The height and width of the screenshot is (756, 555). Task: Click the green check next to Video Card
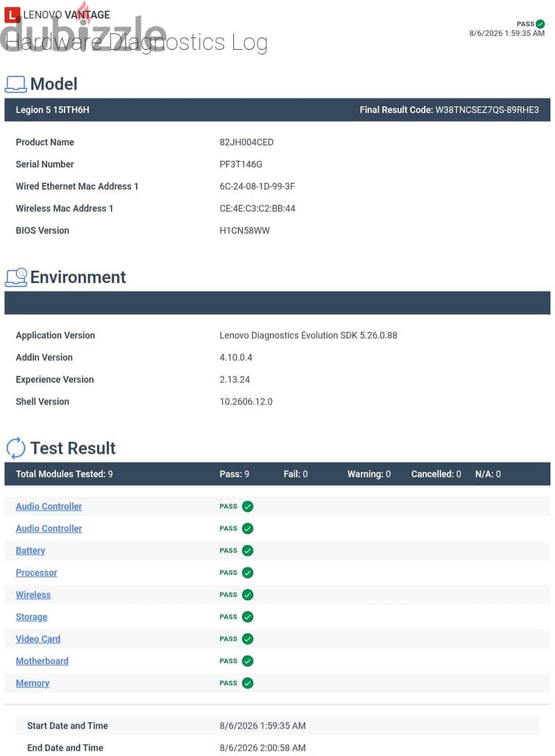[x=248, y=639]
